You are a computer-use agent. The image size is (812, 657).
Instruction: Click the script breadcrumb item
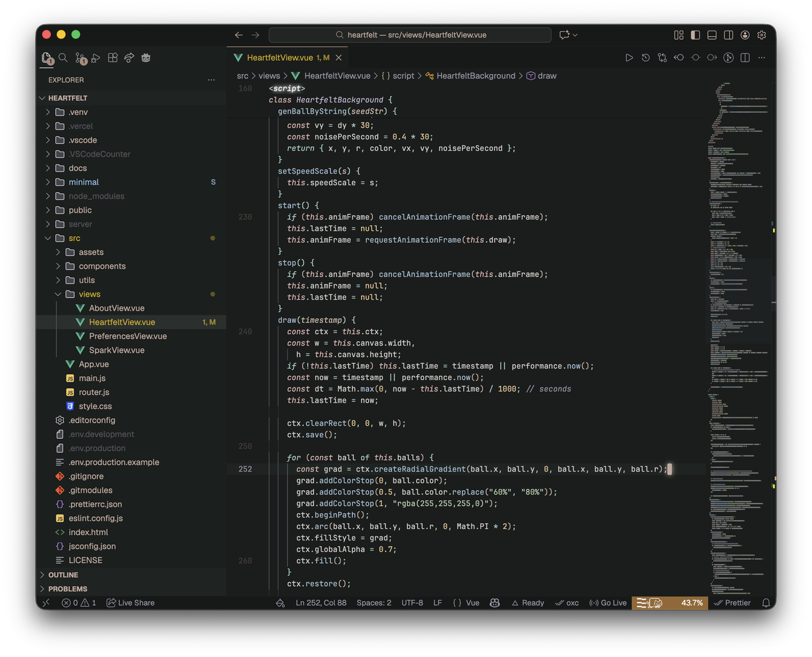(x=398, y=75)
